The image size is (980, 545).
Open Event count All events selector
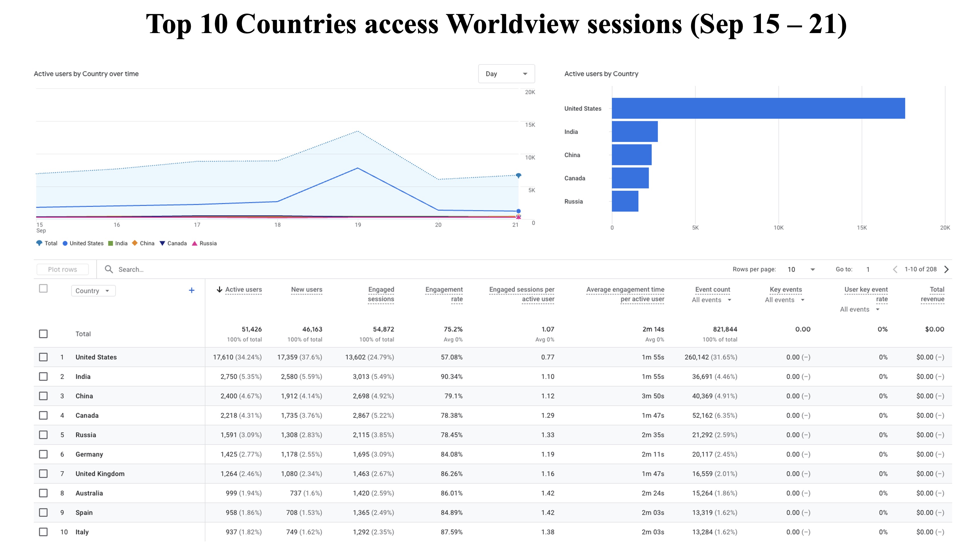point(711,300)
